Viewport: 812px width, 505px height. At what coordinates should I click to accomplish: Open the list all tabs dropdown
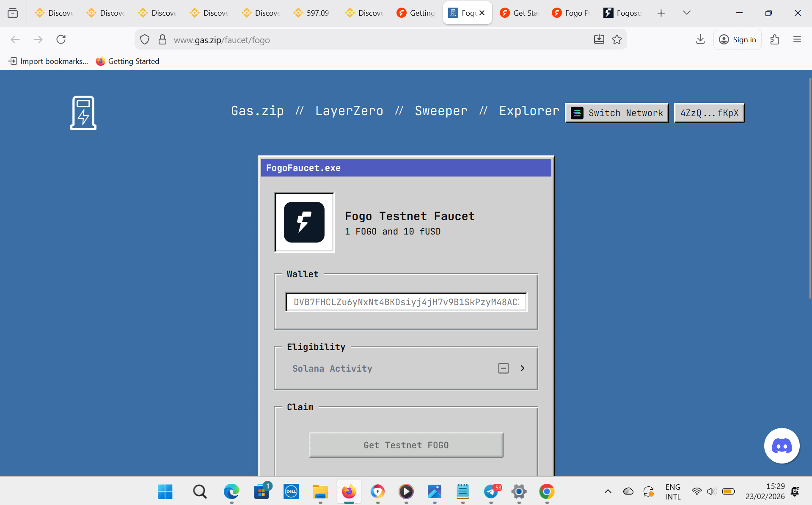[687, 13]
